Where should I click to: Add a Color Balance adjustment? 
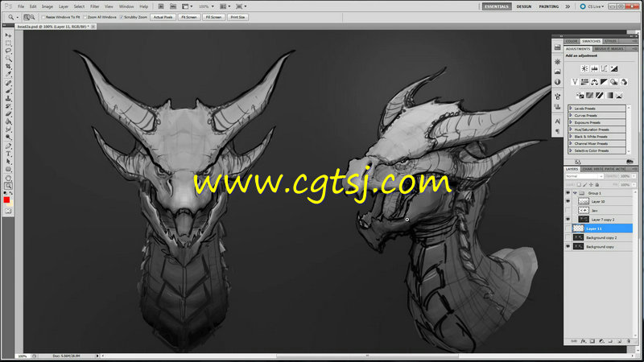tap(594, 82)
